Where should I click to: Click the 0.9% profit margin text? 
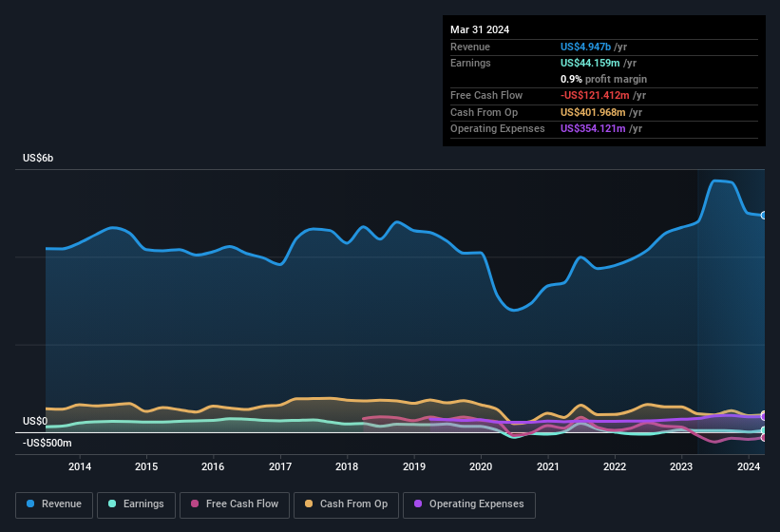[603, 79]
